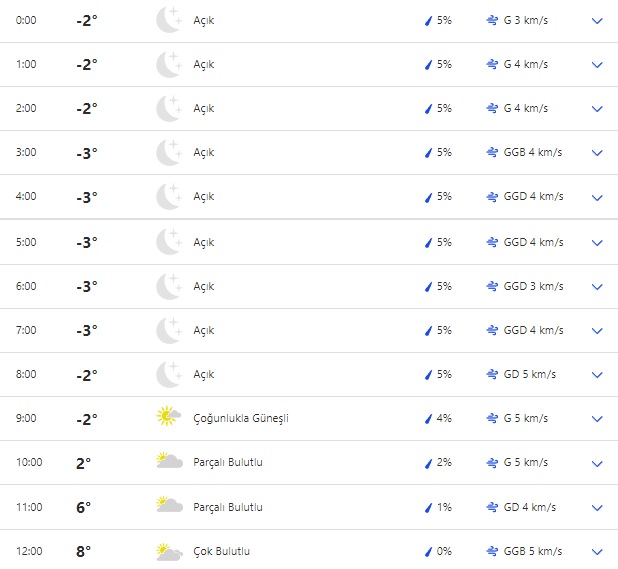Open details for the 12:00 forecast

tap(598, 551)
